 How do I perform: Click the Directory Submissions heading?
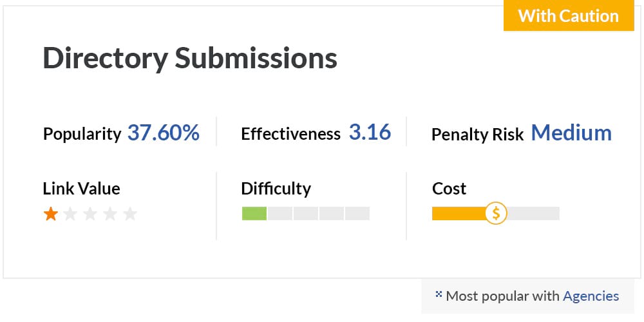190,59
